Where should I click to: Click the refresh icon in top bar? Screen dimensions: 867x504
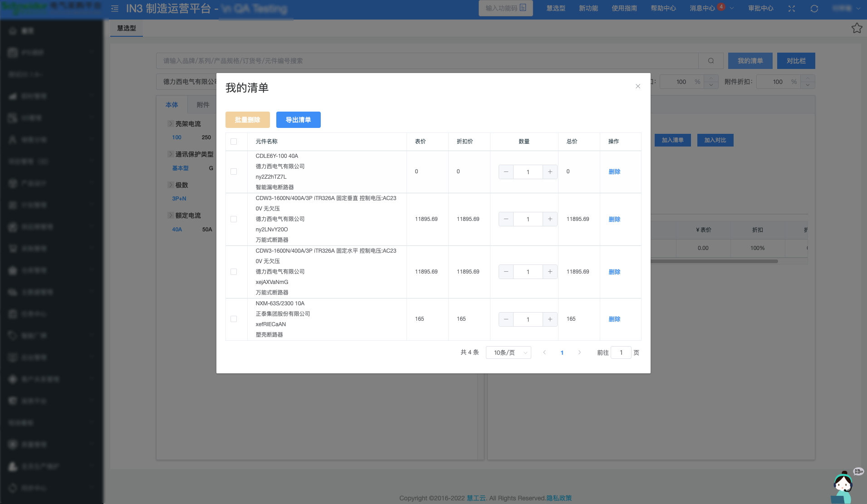point(814,9)
